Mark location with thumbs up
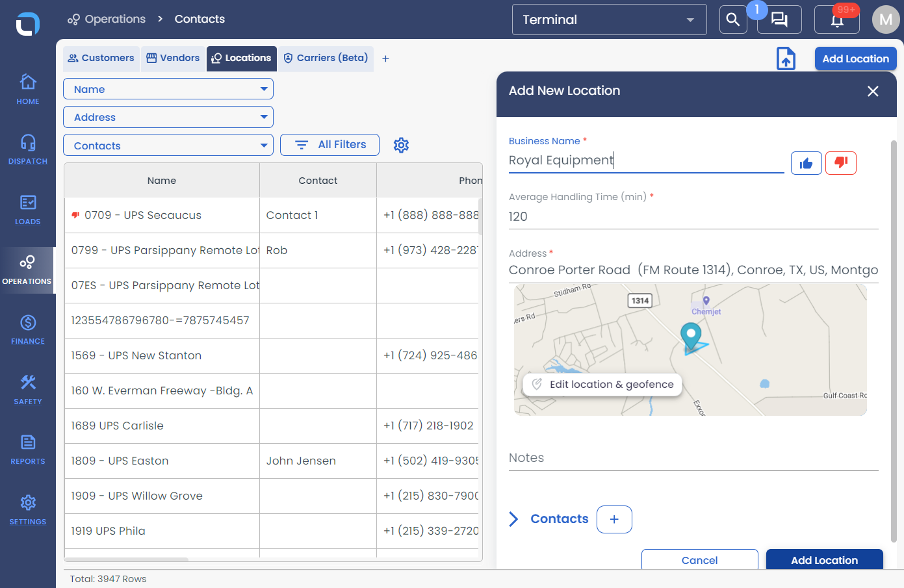The height and width of the screenshot is (588, 904). 807,163
